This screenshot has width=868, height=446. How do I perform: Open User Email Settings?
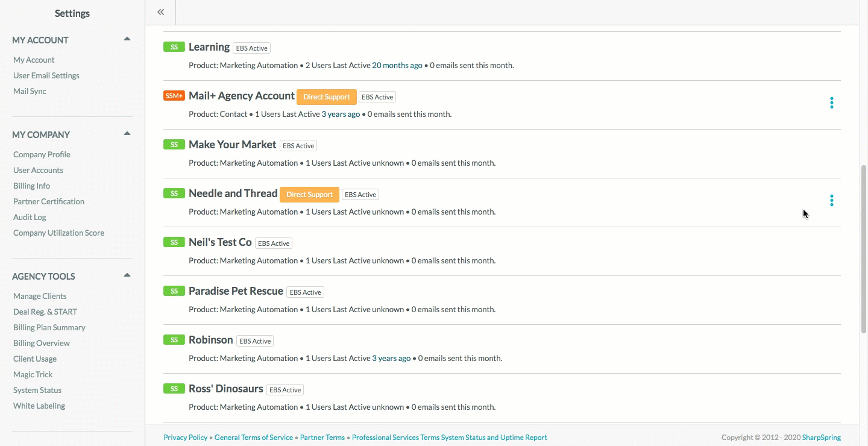46,75
